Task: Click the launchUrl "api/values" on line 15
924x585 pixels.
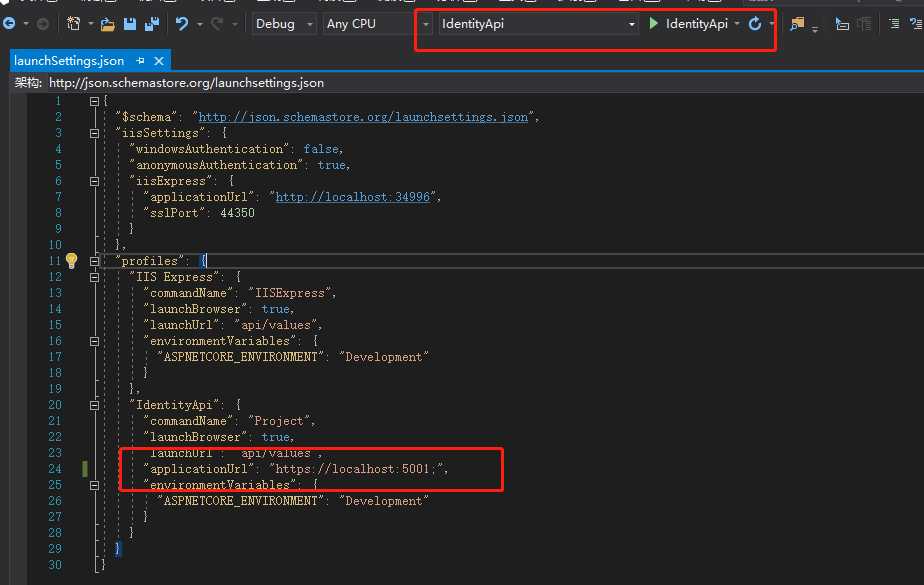Action: pyautogui.click(x=276, y=325)
